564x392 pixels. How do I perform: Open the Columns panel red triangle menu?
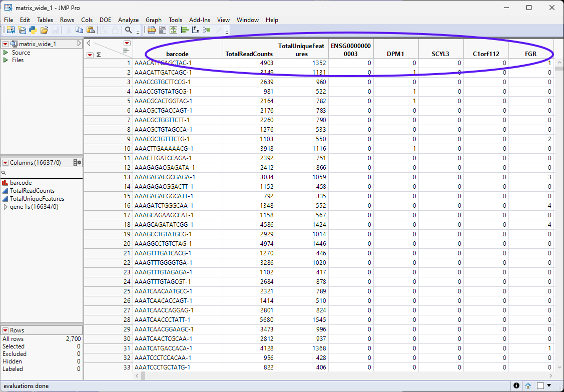[6, 163]
